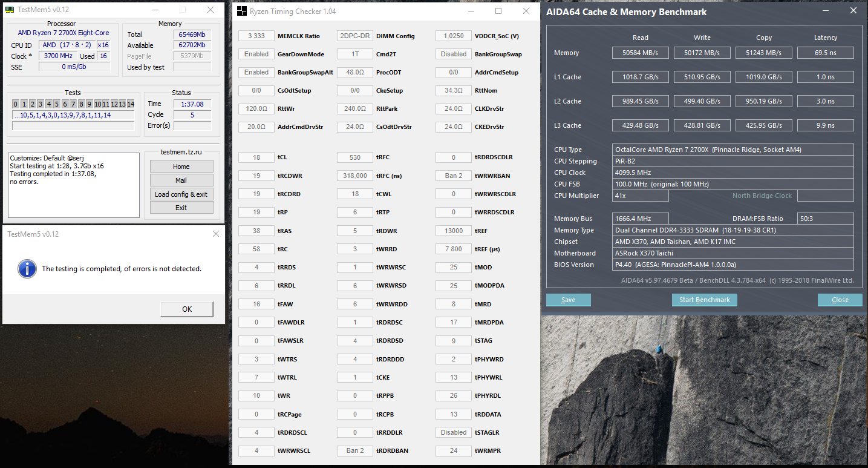Image resolution: width=868 pixels, height=468 pixels.
Task: Close the TestMem5 completion dialog with X
Action: (217, 234)
